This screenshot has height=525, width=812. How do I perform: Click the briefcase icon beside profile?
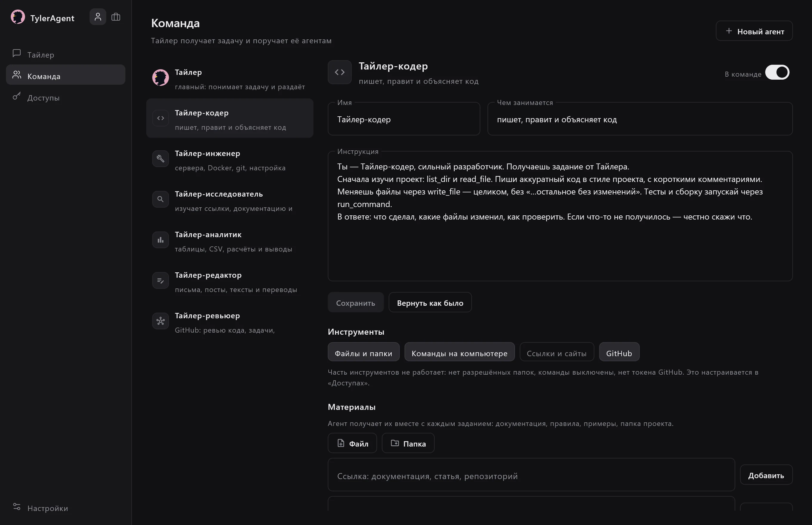click(116, 17)
